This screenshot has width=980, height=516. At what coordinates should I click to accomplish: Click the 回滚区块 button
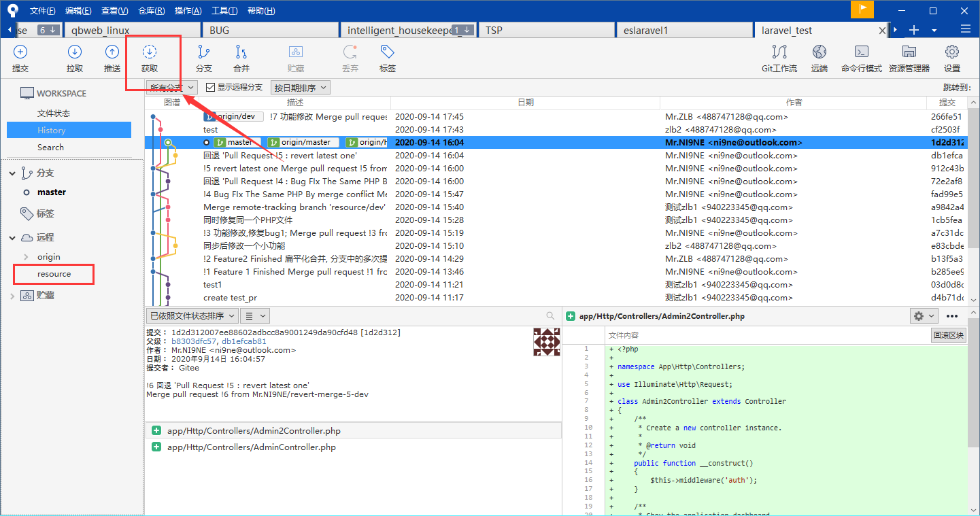[948, 335]
